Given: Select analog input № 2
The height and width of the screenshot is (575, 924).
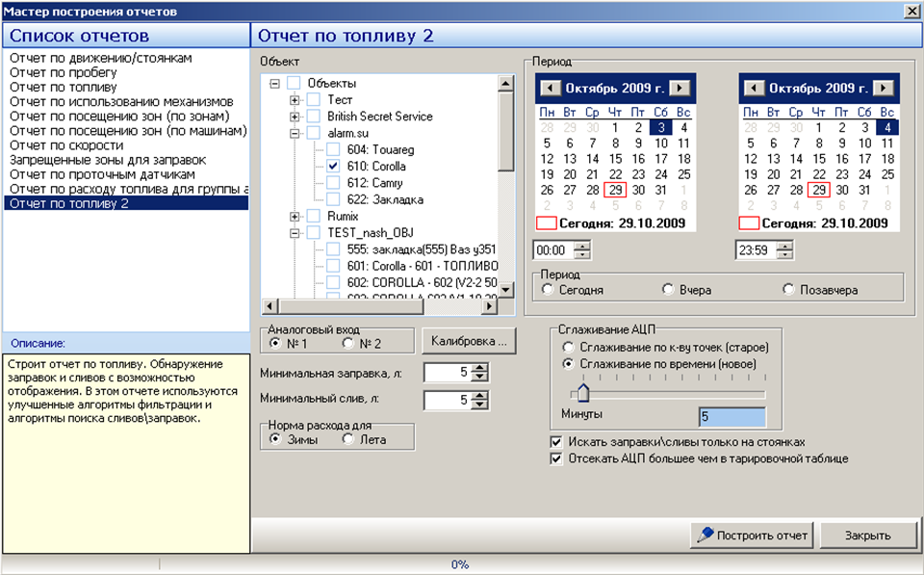Looking at the screenshot, I should click(x=348, y=343).
